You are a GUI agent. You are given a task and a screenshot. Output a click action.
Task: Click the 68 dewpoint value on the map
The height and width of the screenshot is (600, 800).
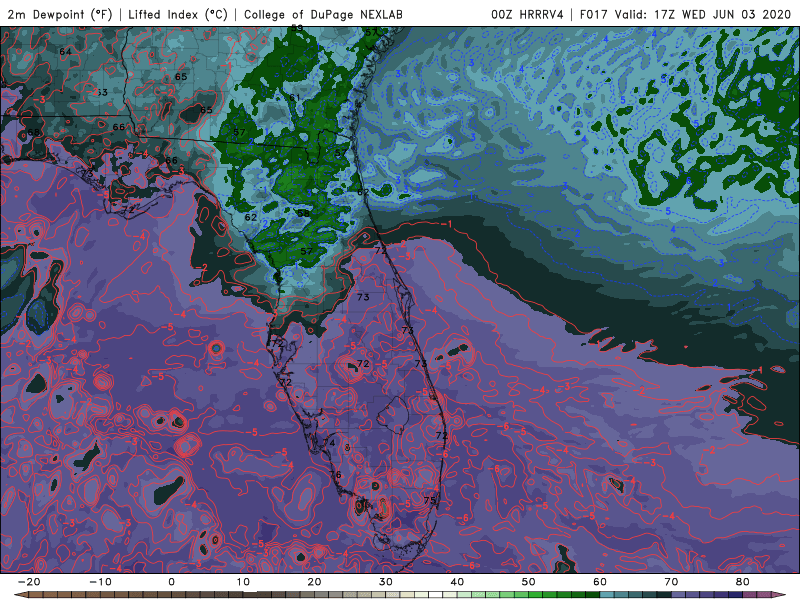point(34,133)
